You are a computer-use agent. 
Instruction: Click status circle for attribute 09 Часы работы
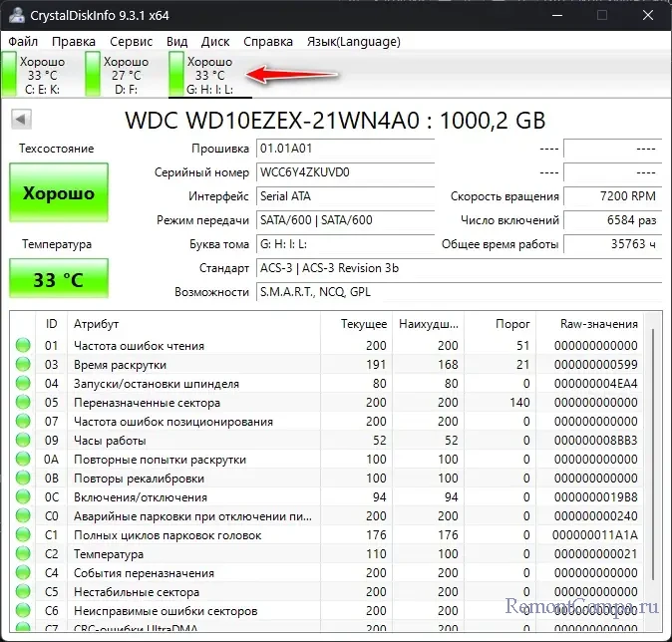click(x=23, y=441)
